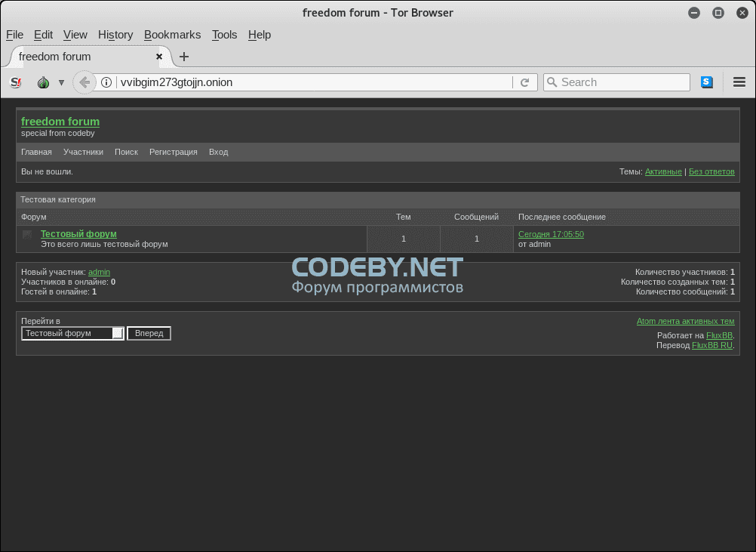The image size is (756, 552).
Task: Open the Регистрация registration page
Action: click(x=174, y=152)
